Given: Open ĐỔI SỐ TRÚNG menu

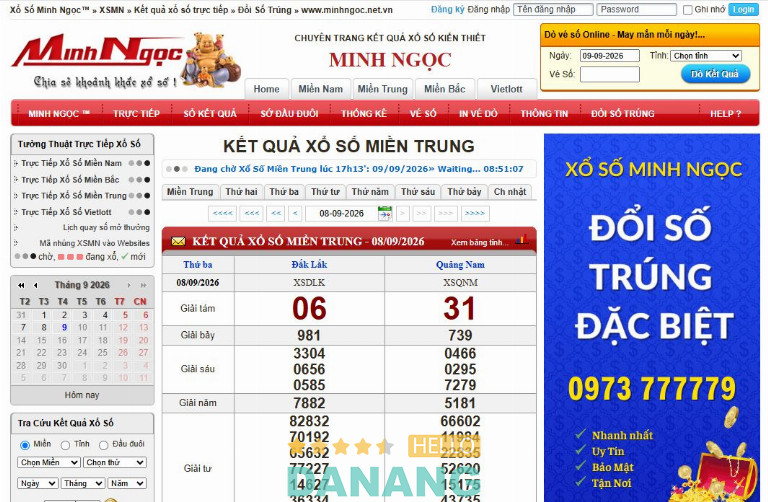Looking at the screenshot, I should (x=623, y=114).
